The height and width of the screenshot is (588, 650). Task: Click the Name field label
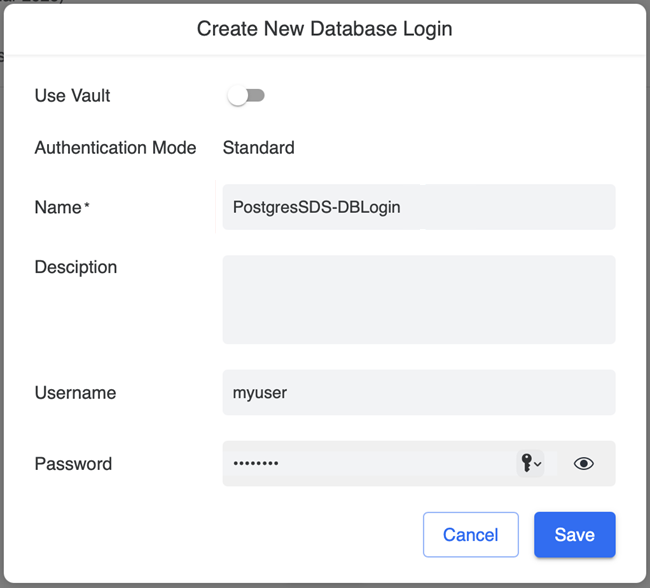click(57, 207)
